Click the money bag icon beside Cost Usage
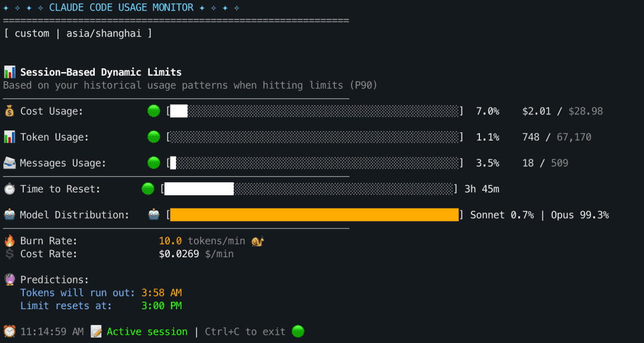This screenshot has width=644, height=343. [x=10, y=111]
